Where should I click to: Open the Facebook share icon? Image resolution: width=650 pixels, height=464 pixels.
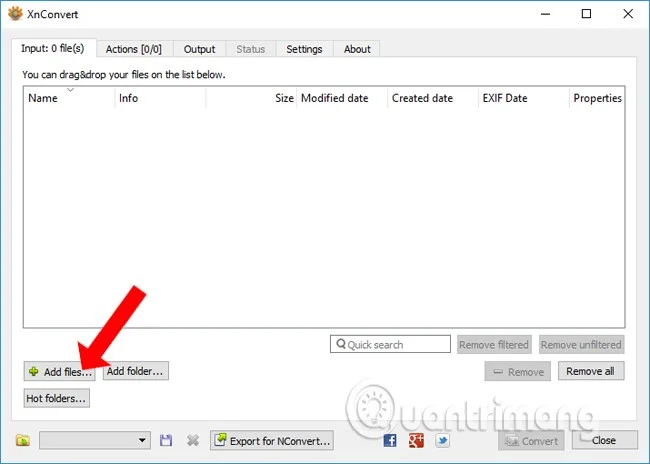[390, 440]
